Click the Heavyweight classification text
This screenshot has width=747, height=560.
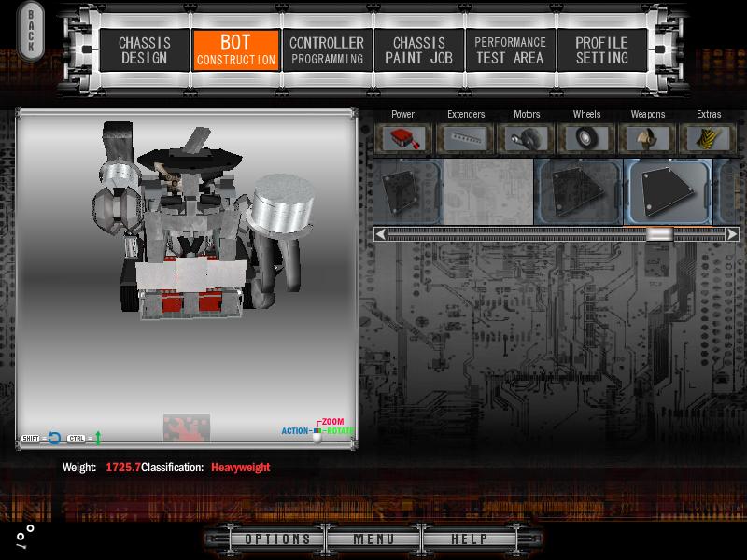coord(241,468)
